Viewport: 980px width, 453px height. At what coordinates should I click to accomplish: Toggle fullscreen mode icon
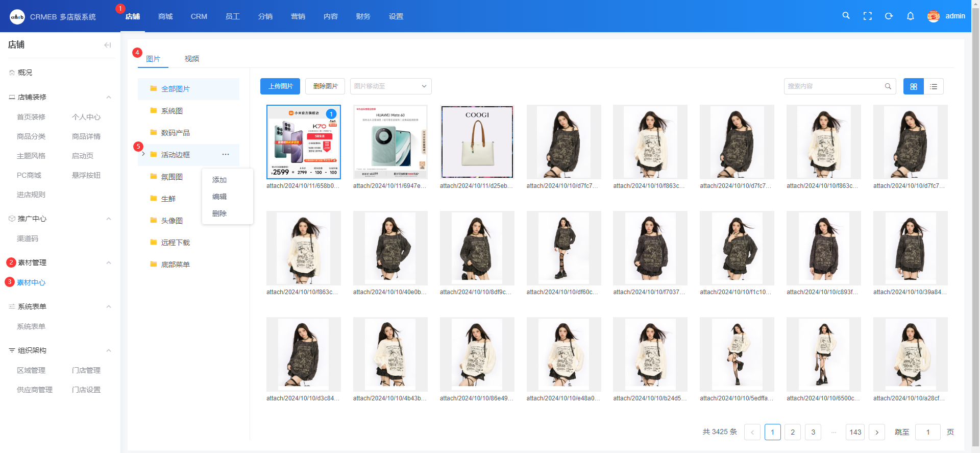point(867,16)
